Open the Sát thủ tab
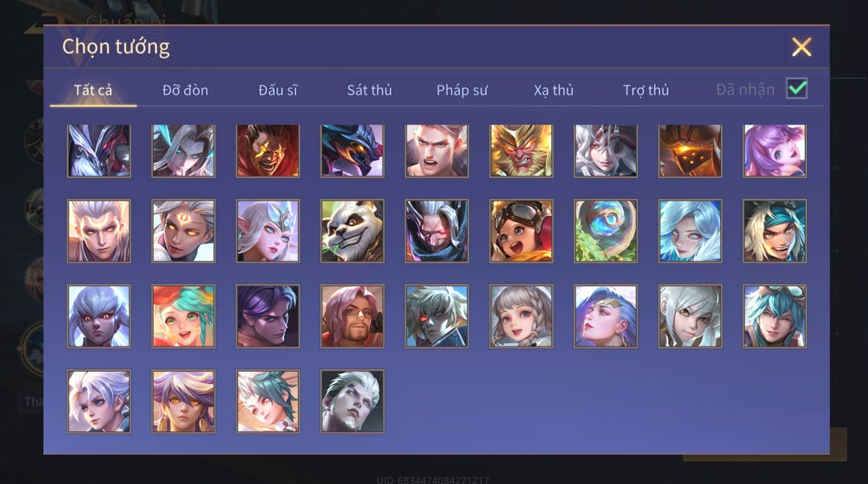868x484 pixels. 369,90
